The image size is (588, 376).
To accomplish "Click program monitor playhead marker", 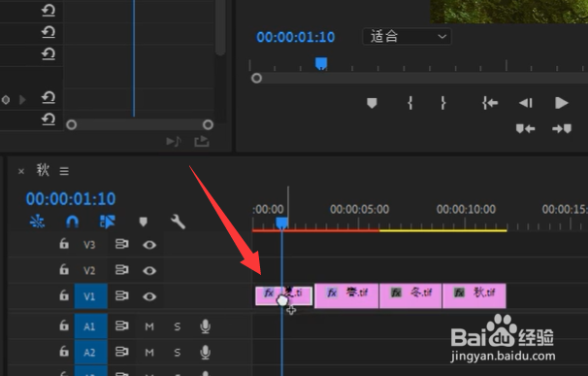I will click(321, 63).
